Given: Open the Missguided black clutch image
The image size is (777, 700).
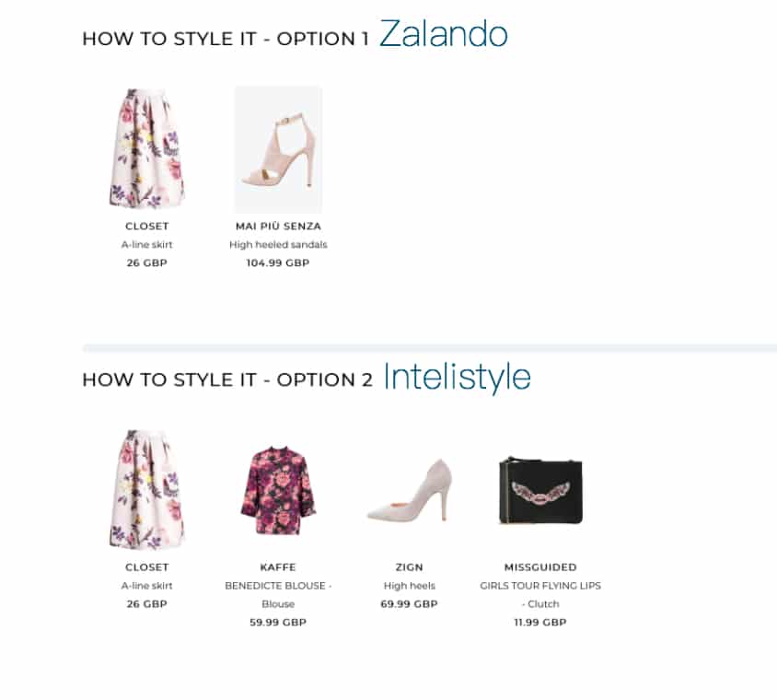Looking at the screenshot, I should [540, 491].
